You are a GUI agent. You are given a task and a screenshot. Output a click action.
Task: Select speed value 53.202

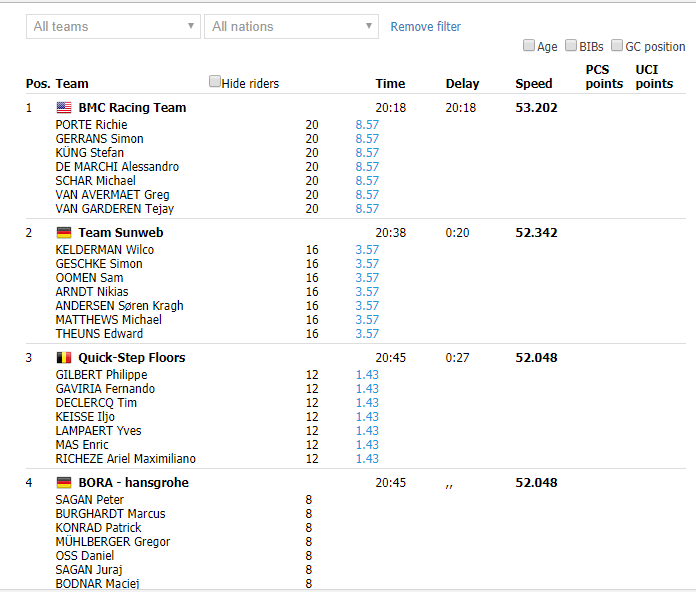pos(536,108)
